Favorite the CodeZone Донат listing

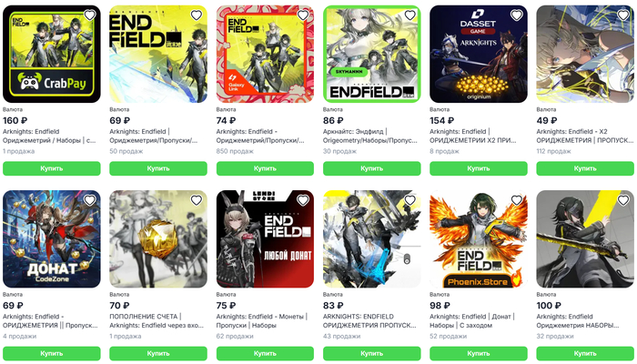coord(90,200)
